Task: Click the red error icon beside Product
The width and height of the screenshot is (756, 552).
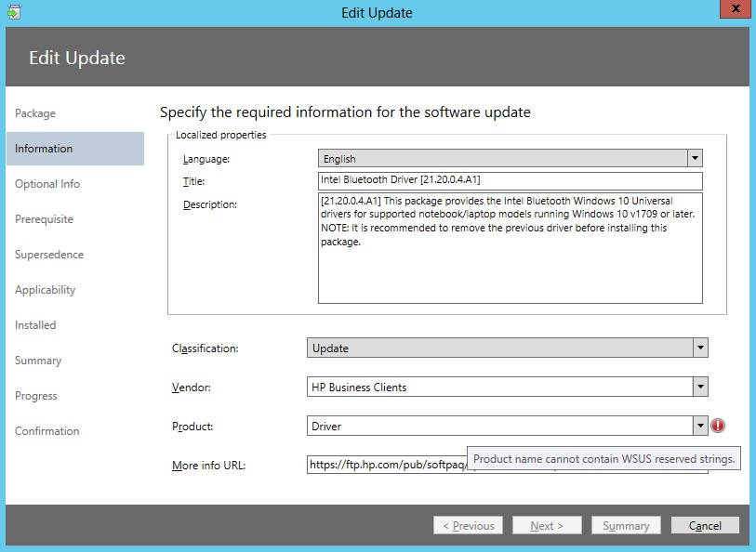Action: tap(718, 426)
